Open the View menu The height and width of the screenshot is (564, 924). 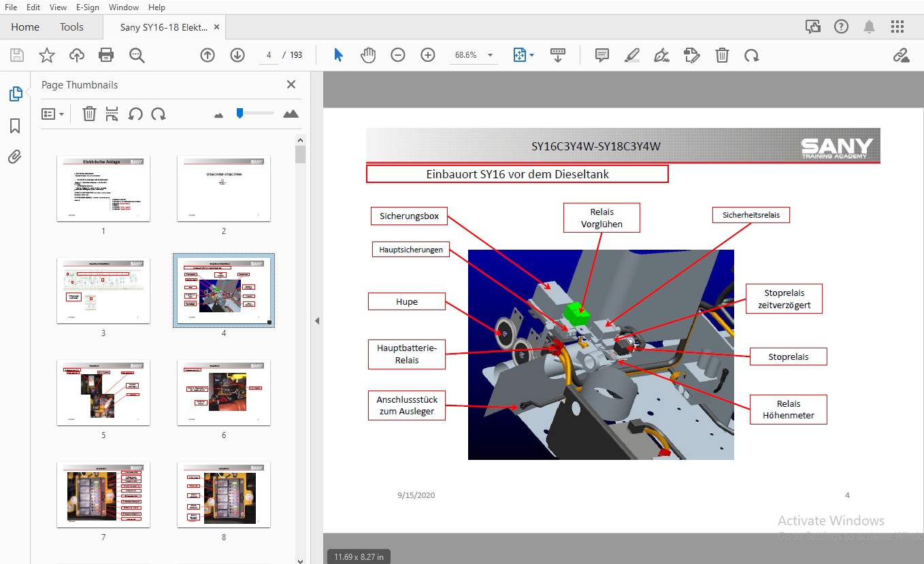pos(59,7)
